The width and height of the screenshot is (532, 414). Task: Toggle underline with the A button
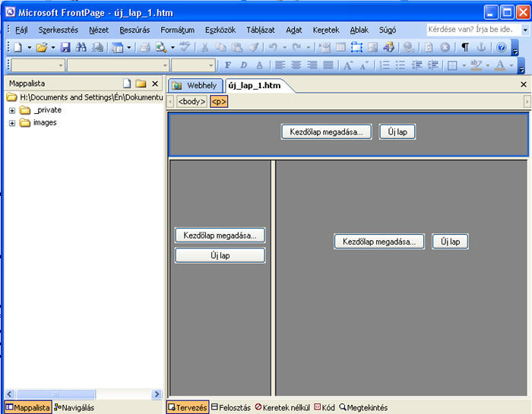(260, 65)
